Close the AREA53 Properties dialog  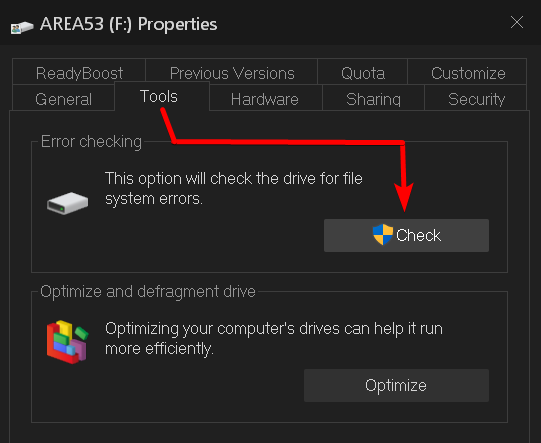point(517,23)
